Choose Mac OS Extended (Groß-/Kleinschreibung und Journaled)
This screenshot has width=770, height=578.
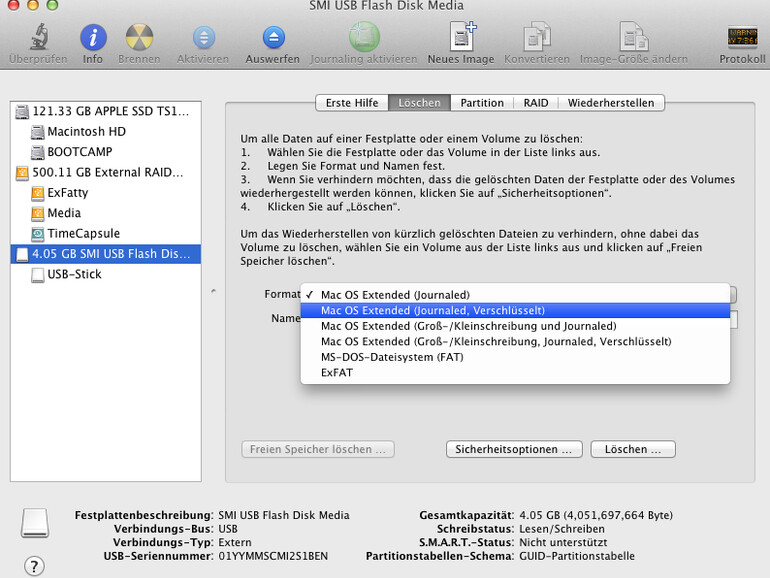515,326
